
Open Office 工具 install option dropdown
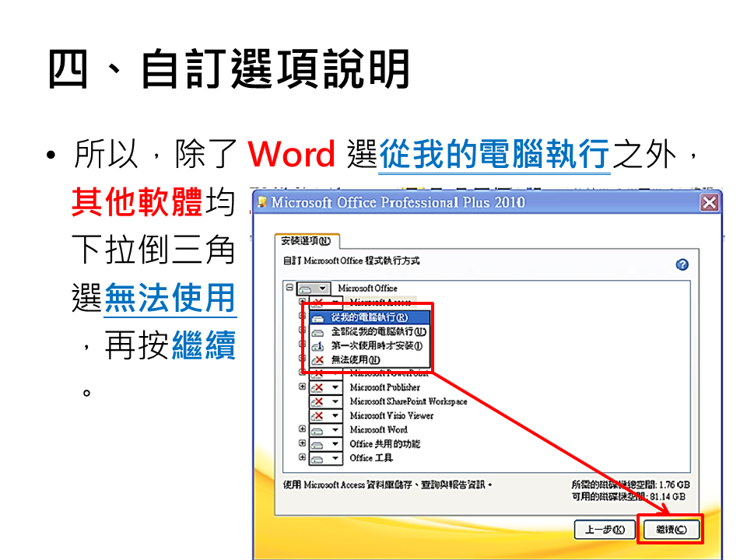click(335, 458)
